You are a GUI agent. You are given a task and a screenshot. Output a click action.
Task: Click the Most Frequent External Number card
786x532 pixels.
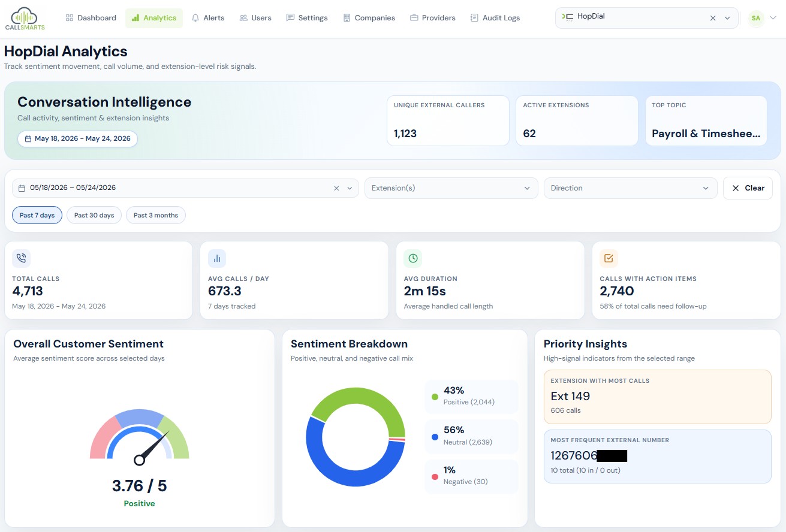click(657, 456)
